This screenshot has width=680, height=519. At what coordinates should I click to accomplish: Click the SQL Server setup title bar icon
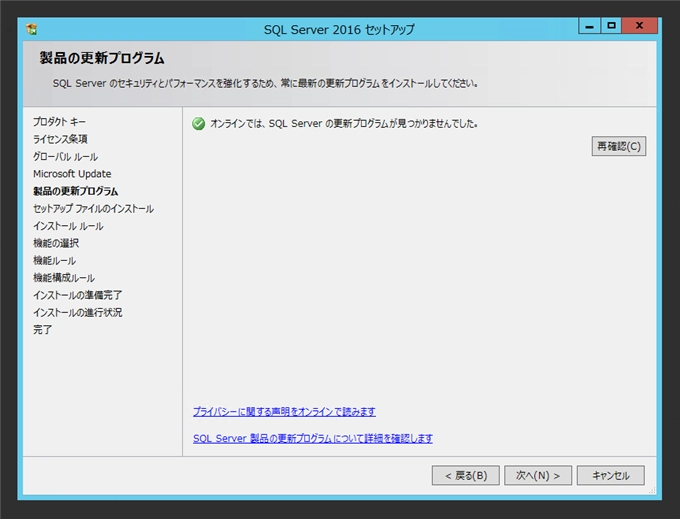click(32, 29)
